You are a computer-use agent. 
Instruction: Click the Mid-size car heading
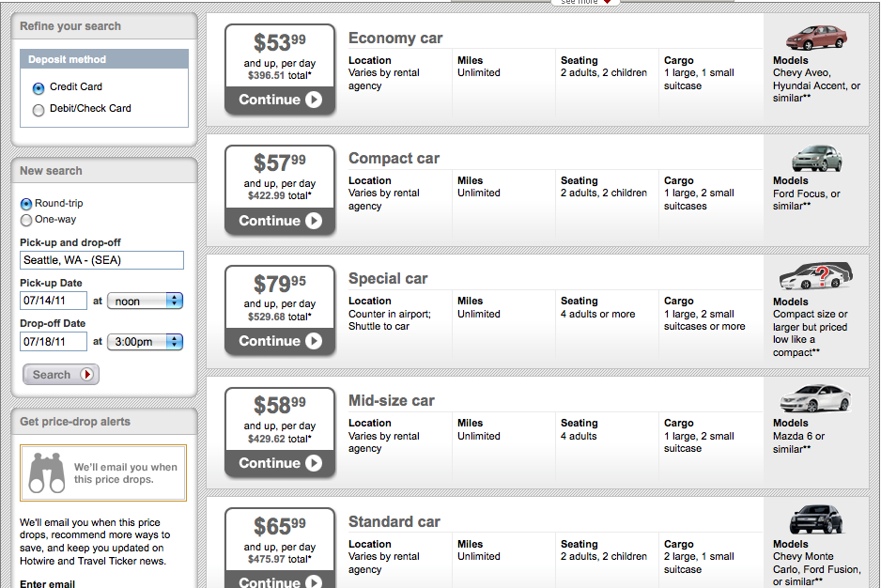point(391,401)
